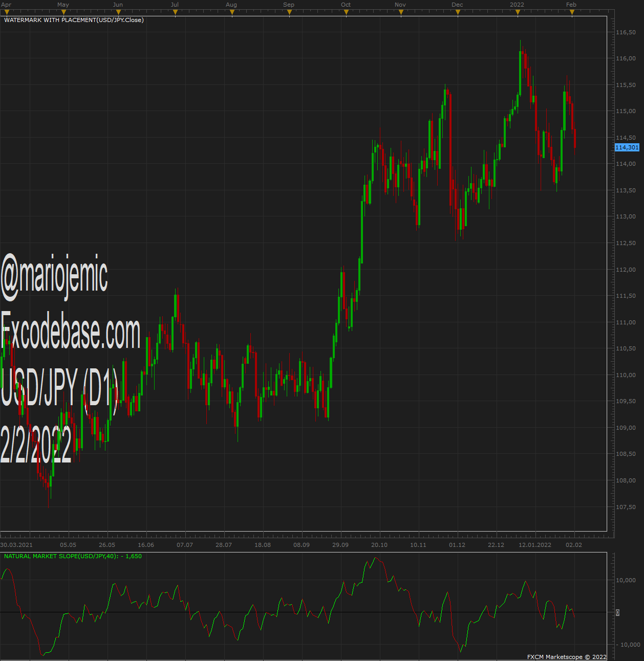The height and width of the screenshot is (661, 644).
Task: Click the 08.09 date axis label
Action: [x=302, y=545]
